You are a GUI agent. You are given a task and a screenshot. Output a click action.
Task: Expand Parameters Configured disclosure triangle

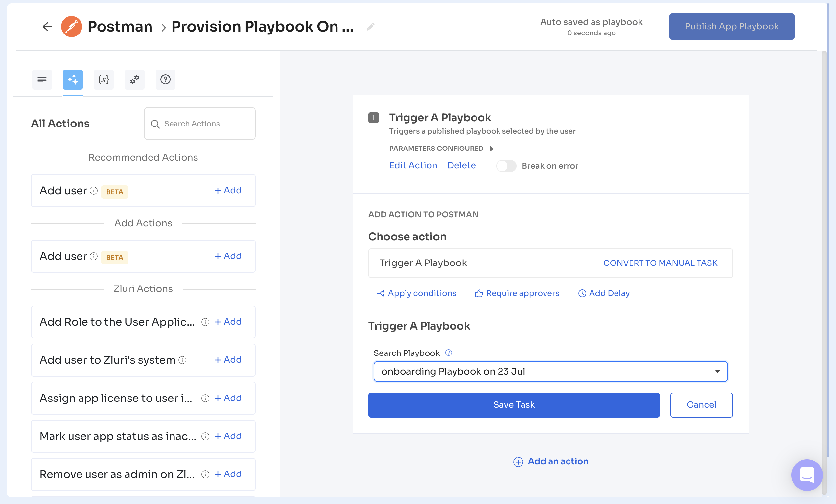492,149
